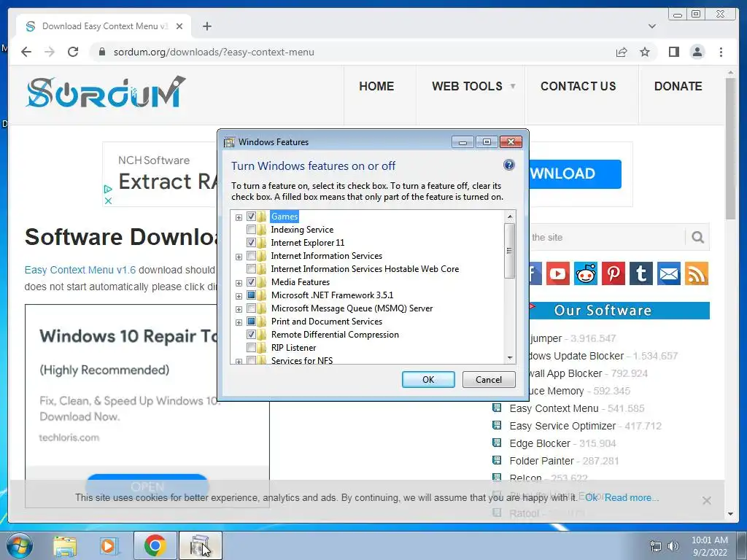The image size is (747, 560).
Task: Bookmark this page with the star icon
Action: (645, 52)
